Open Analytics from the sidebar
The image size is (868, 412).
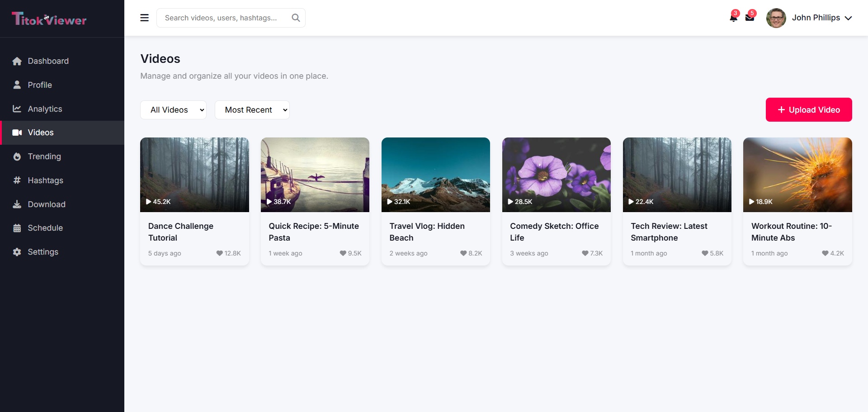[17, 109]
